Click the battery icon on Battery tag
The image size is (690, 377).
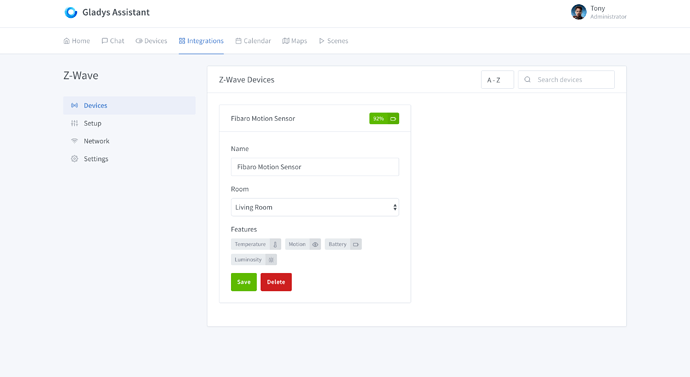356,244
